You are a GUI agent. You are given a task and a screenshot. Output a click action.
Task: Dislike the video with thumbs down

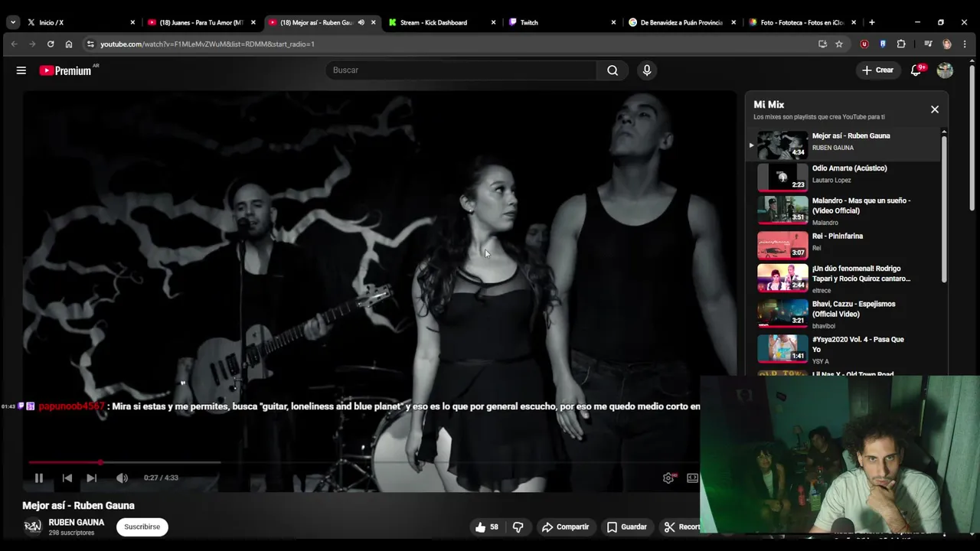[x=518, y=527]
